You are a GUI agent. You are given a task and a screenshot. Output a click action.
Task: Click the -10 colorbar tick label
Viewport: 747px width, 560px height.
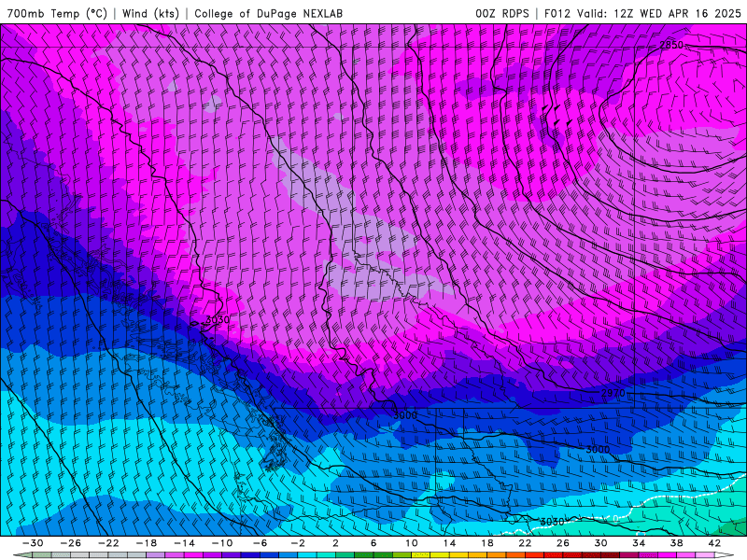click(222, 543)
